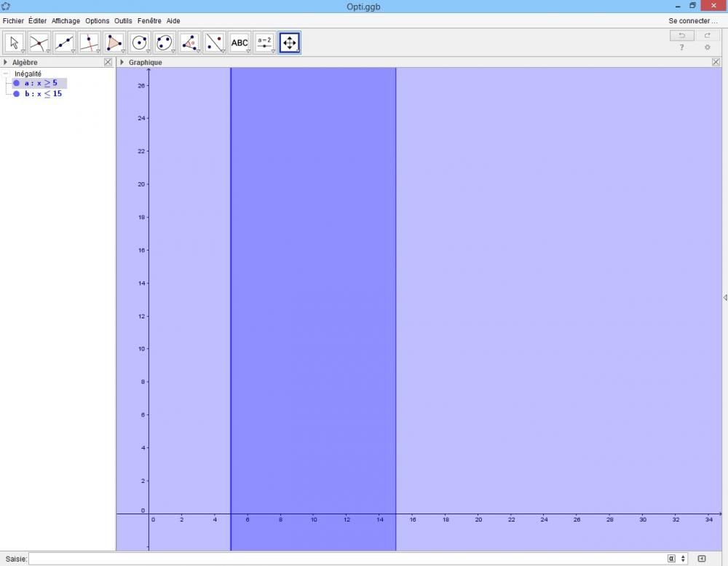Click the GeoGebra app icon in title bar
This screenshot has height=566, width=728.
[x=6, y=6]
